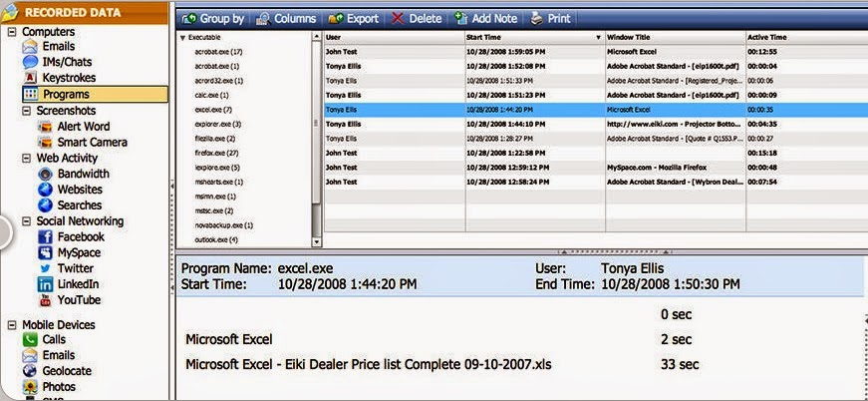Select calc.exe (1) entry

tap(211, 96)
